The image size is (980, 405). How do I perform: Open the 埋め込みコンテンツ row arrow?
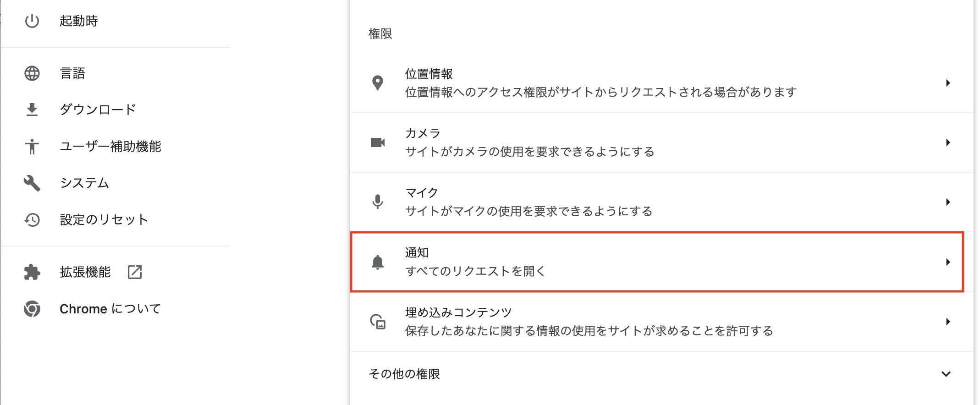948,322
